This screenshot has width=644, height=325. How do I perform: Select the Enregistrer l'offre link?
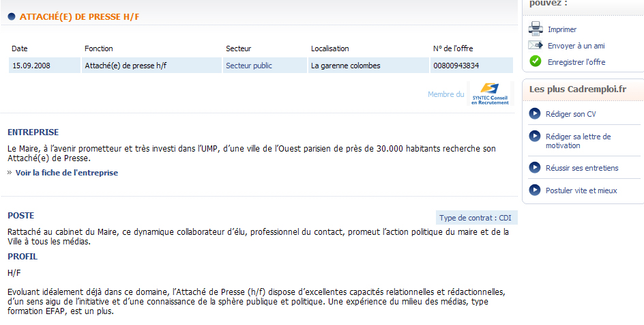(576, 62)
